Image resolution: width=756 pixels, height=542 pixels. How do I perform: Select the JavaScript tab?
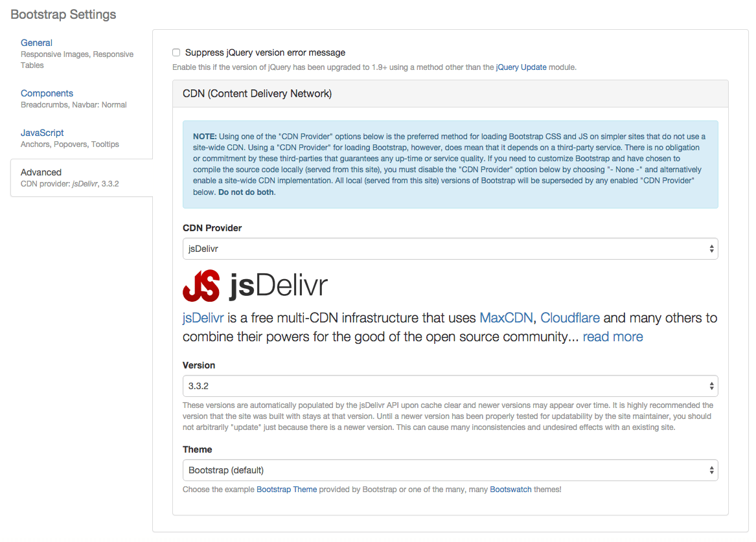[42, 133]
